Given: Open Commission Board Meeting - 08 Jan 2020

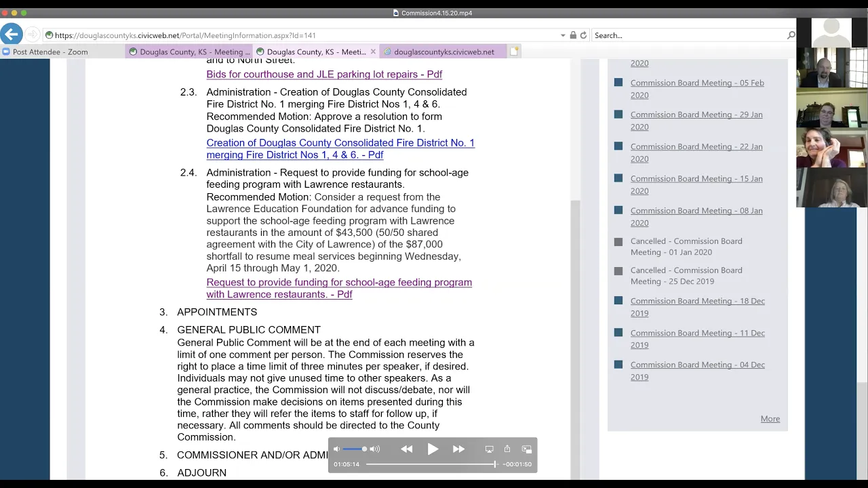Looking at the screenshot, I should click(696, 216).
